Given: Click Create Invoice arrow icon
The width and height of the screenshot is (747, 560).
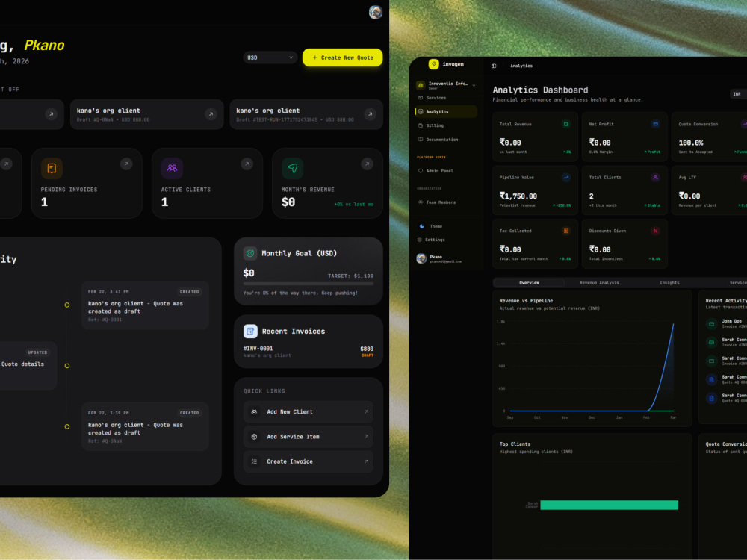Looking at the screenshot, I should tap(366, 461).
